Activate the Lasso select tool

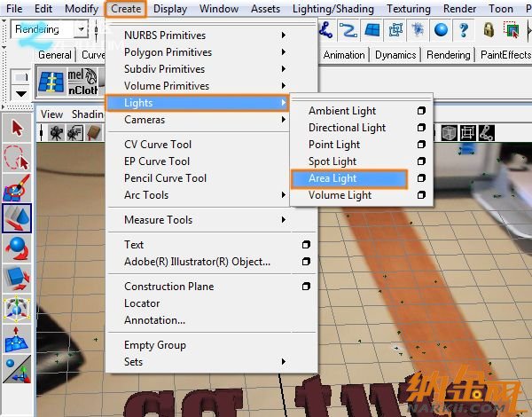[x=17, y=159]
